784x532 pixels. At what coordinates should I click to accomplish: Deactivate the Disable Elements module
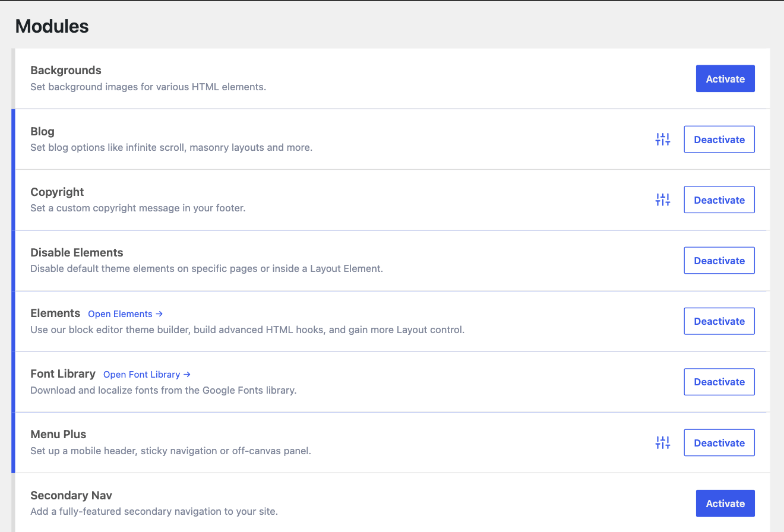[x=719, y=261]
